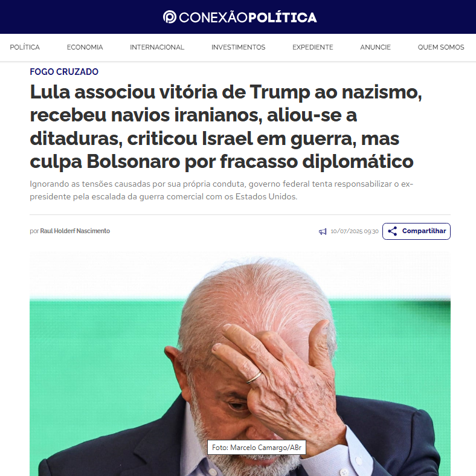Open the Política menu item
Image resolution: width=476 pixels, height=476 pixels.
coord(25,47)
